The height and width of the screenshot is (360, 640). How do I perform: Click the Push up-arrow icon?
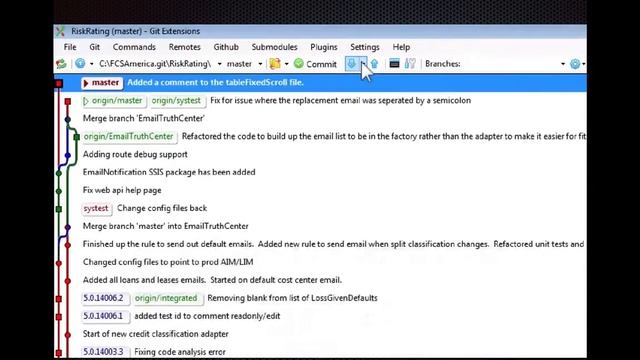coord(374,63)
